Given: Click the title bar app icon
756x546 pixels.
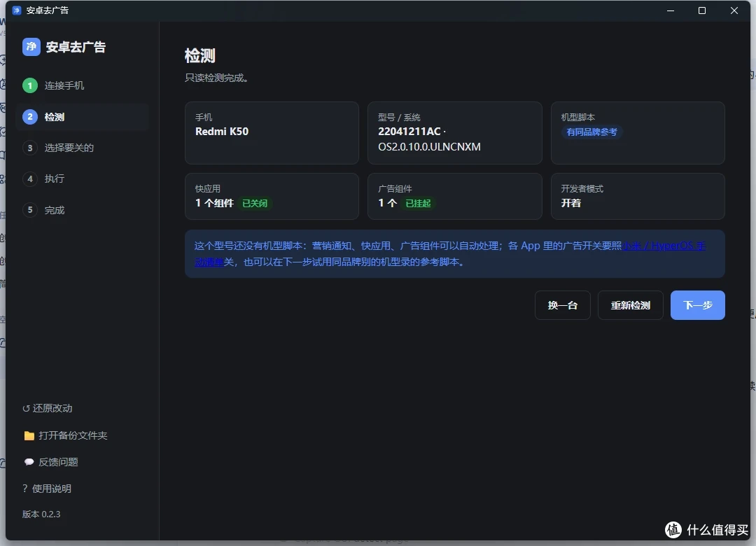Looking at the screenshot, I should [17, 10].
